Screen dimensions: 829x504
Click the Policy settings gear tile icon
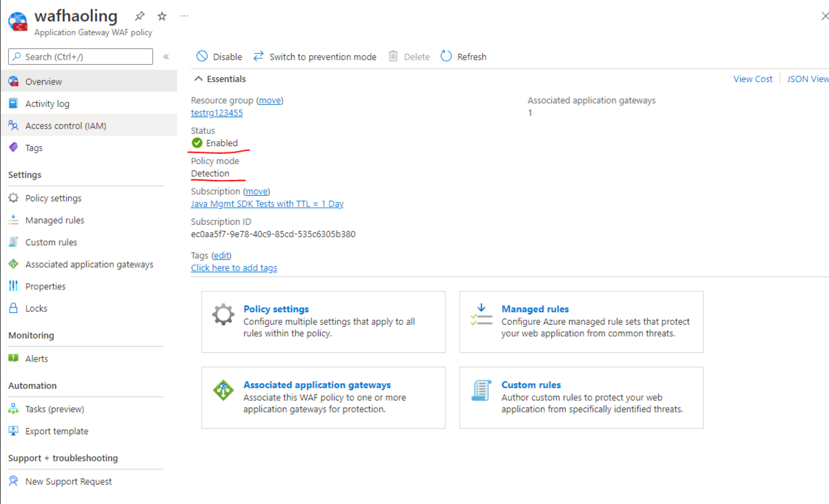[x=223, y=315]
